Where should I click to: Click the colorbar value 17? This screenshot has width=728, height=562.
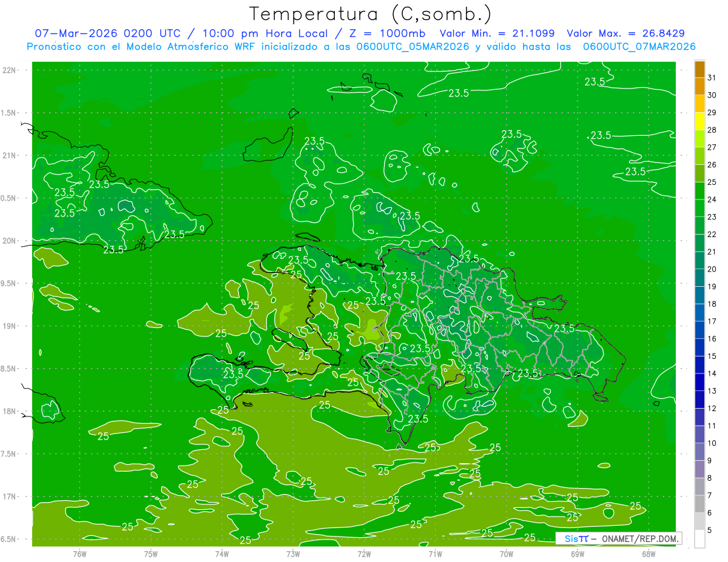(712, 321)
